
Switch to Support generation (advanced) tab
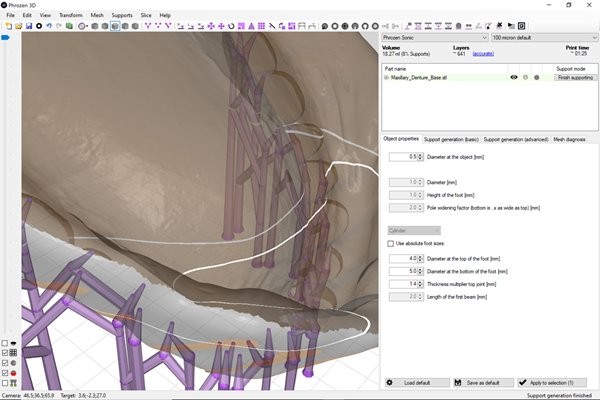click(516, 139)
